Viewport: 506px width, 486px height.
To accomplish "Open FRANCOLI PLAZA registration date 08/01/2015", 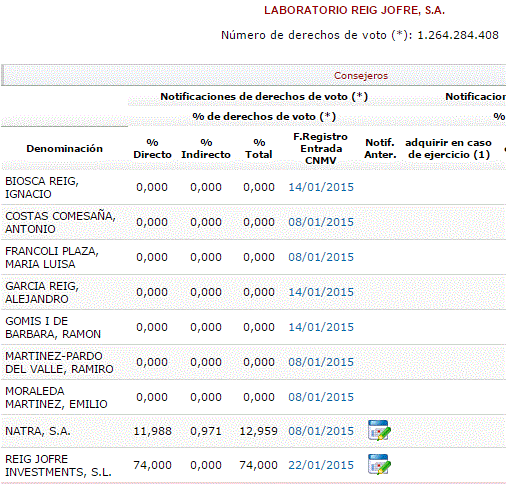I will 321,257.
